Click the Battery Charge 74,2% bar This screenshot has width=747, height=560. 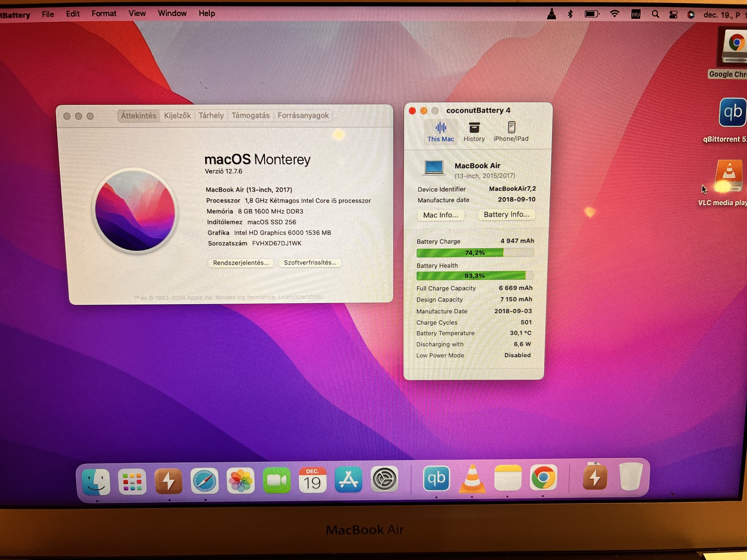click(x=475, y=253)
